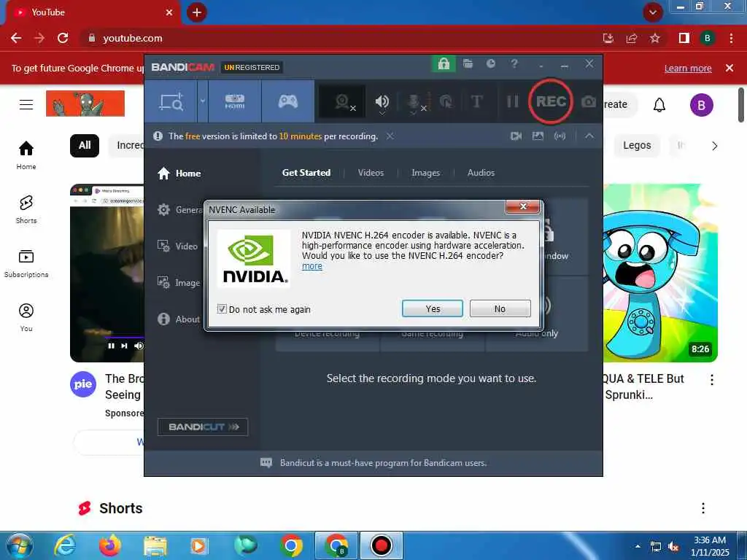Open the AQUA & TELE video thumbnail
This screenshot has height=560, width=747.
pos(660,273)
